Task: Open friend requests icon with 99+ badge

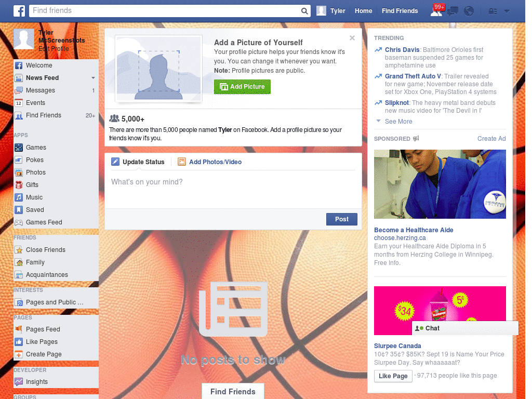Action: (437, 10)
